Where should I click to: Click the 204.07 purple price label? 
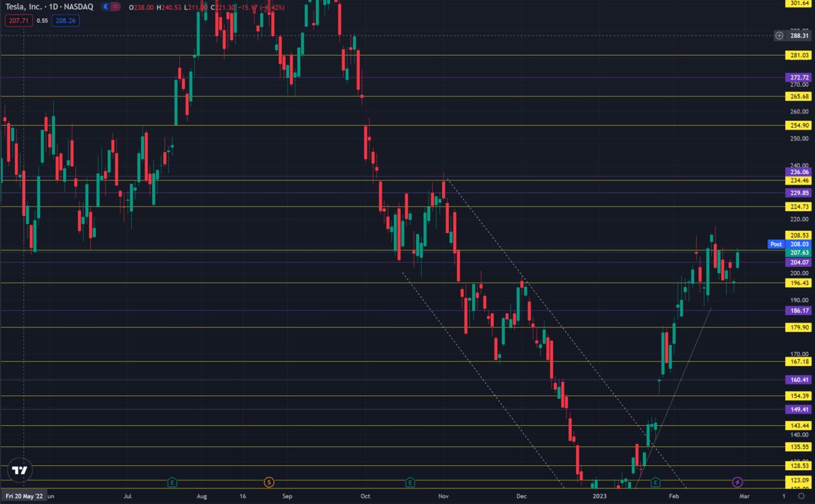click(x=799, y=262)
